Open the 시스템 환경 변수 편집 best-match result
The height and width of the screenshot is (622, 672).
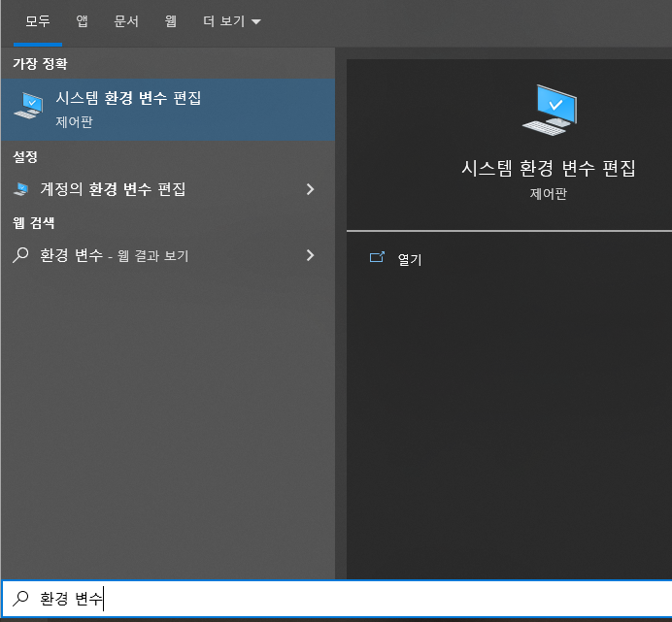click(x=168, y=110)
